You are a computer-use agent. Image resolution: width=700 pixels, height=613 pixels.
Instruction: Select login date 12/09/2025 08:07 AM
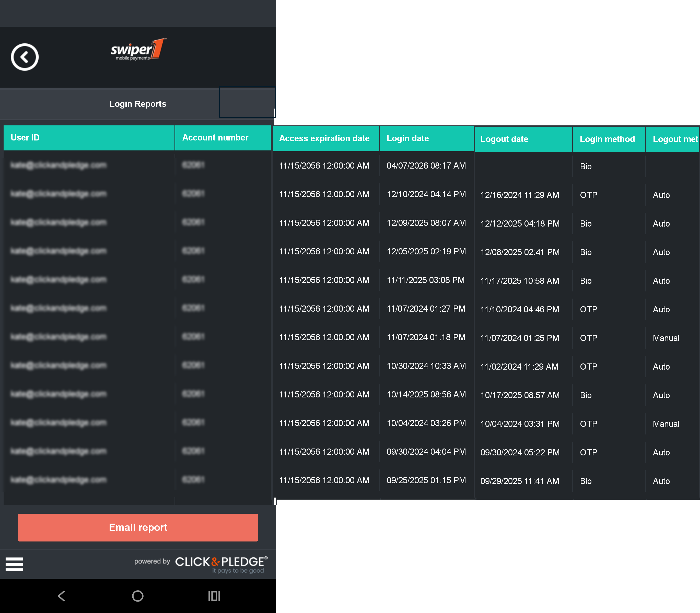[426, 223]
